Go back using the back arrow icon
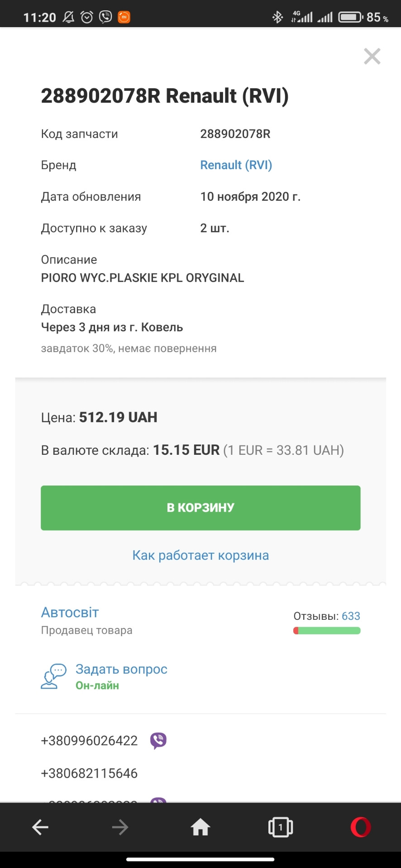This screenshot has width=401, height=868. pos(40,827)
